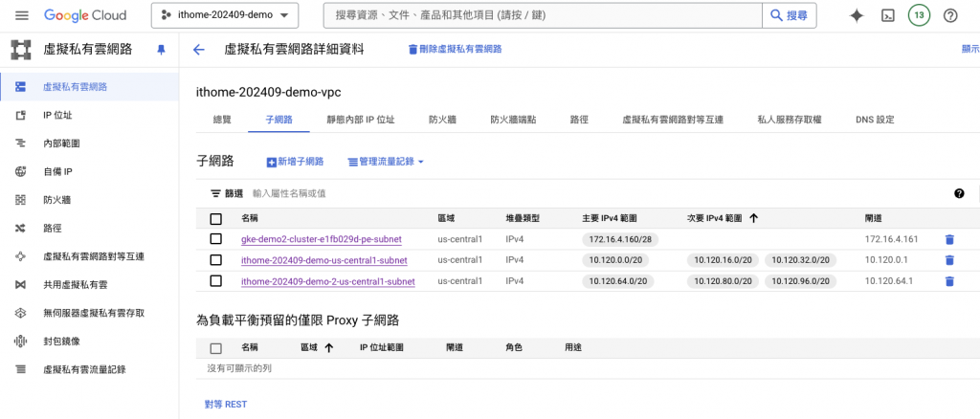
Task: Open Gemini sparkle assistant icon
Action: (x=857, y=15)
